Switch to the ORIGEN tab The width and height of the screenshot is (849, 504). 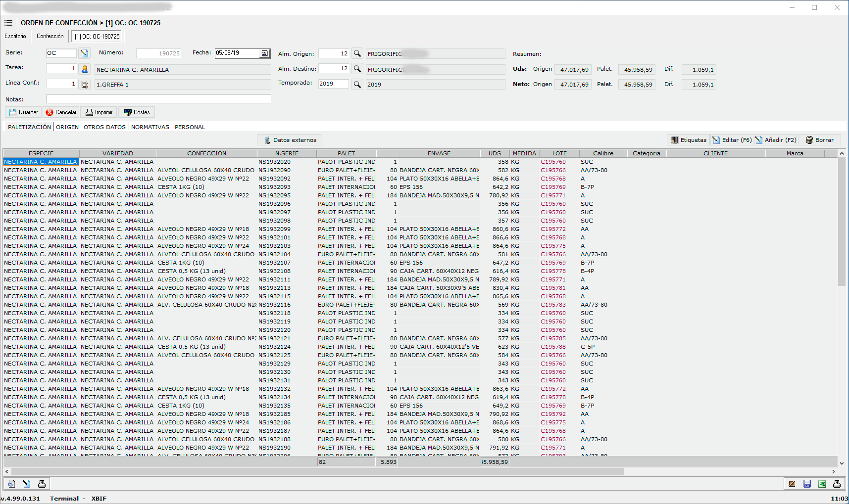click(x=67, y=127)
